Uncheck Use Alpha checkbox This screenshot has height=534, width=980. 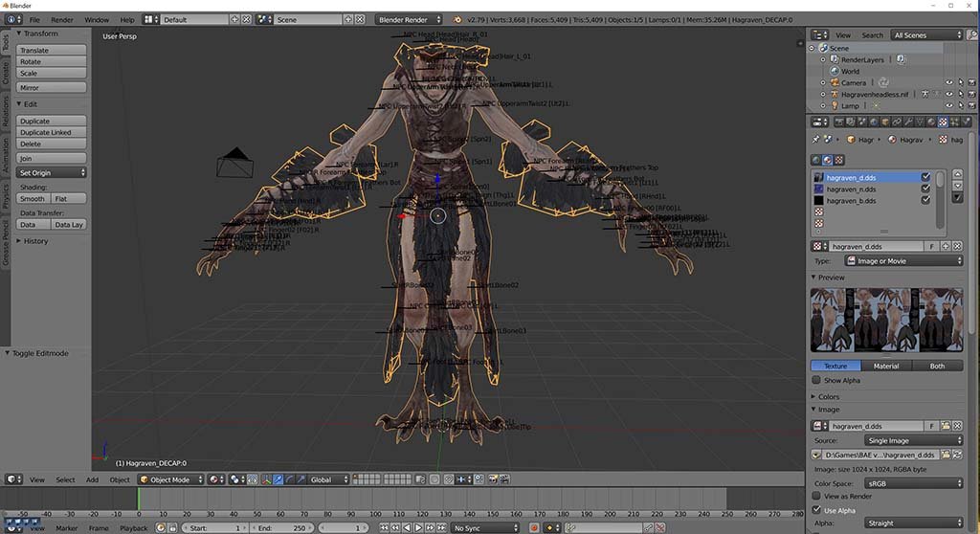pos(816,510)
